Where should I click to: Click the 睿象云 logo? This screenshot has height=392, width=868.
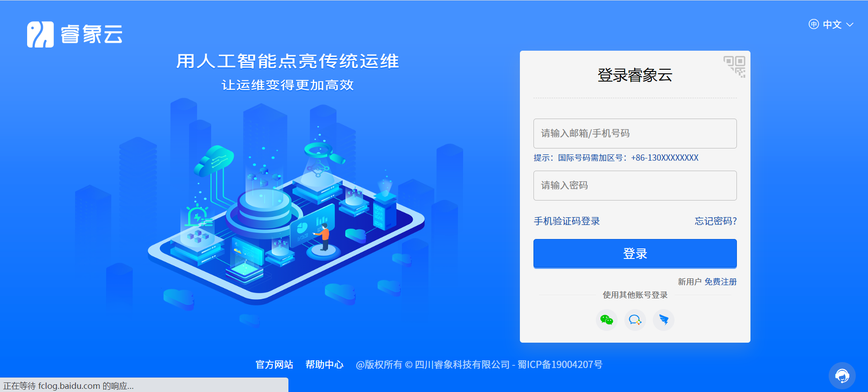75,34
